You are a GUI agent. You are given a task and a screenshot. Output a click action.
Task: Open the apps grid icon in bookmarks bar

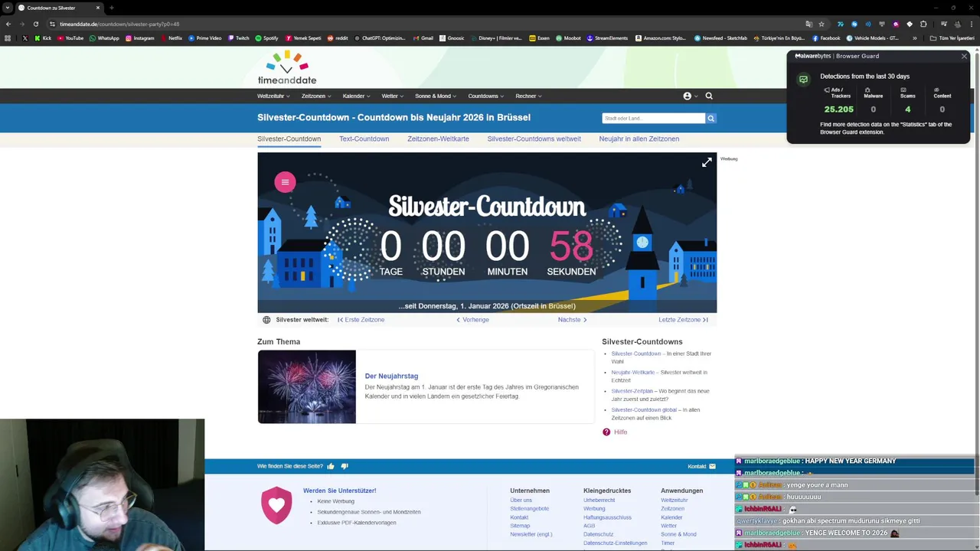click(x=8, y=37)
